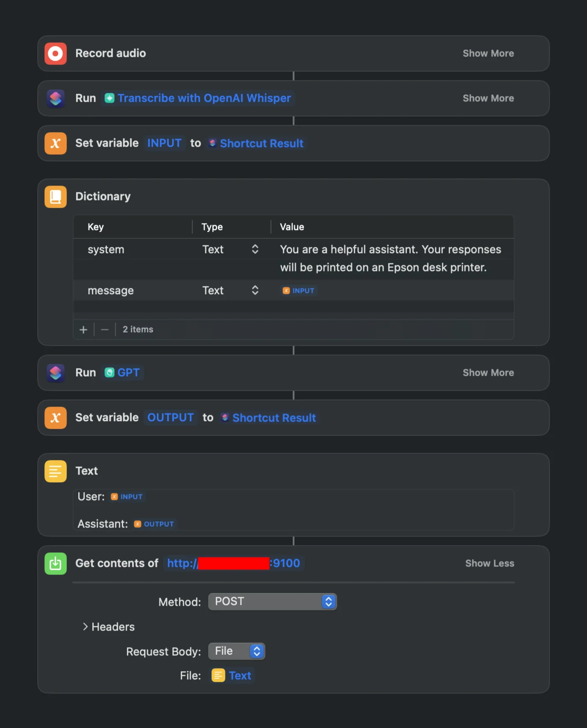Add a dictionary item with the plus button

click(83, 329)
